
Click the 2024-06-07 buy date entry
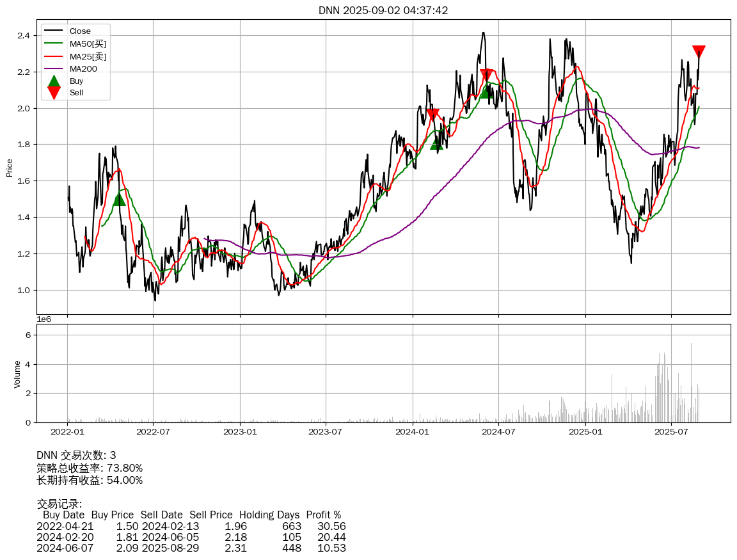(65, 548)
